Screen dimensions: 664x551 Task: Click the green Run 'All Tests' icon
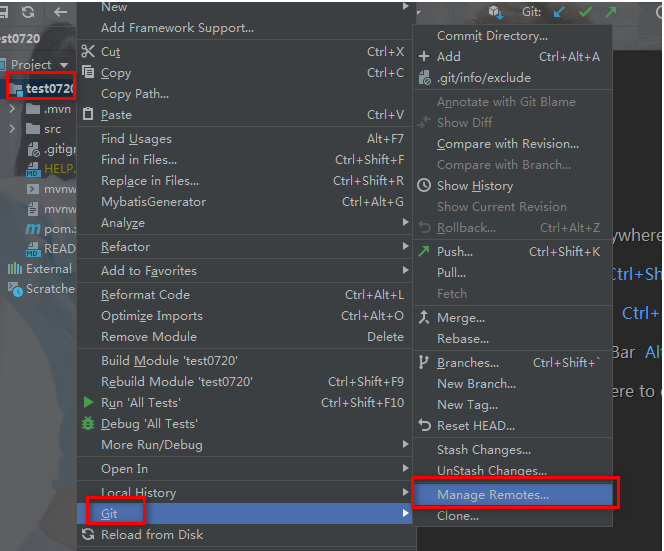click(88, 403)
